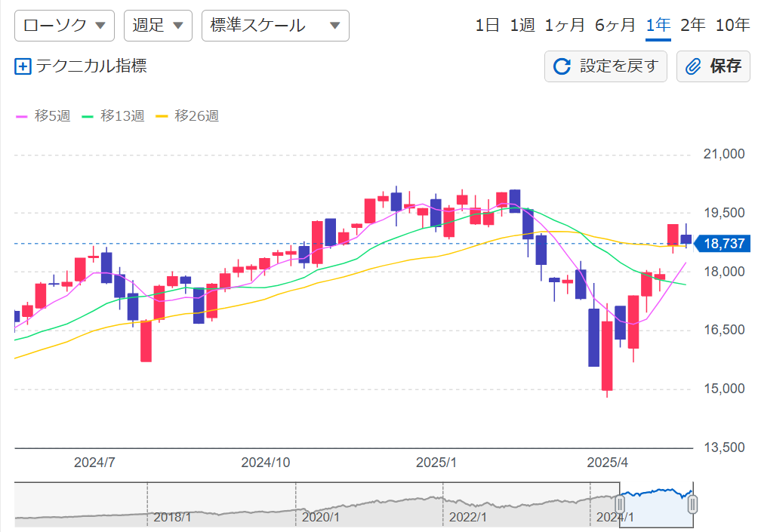The image size is (758, 532).
Task: Click the last blue candle at right
Action: (x=686, y=239)
